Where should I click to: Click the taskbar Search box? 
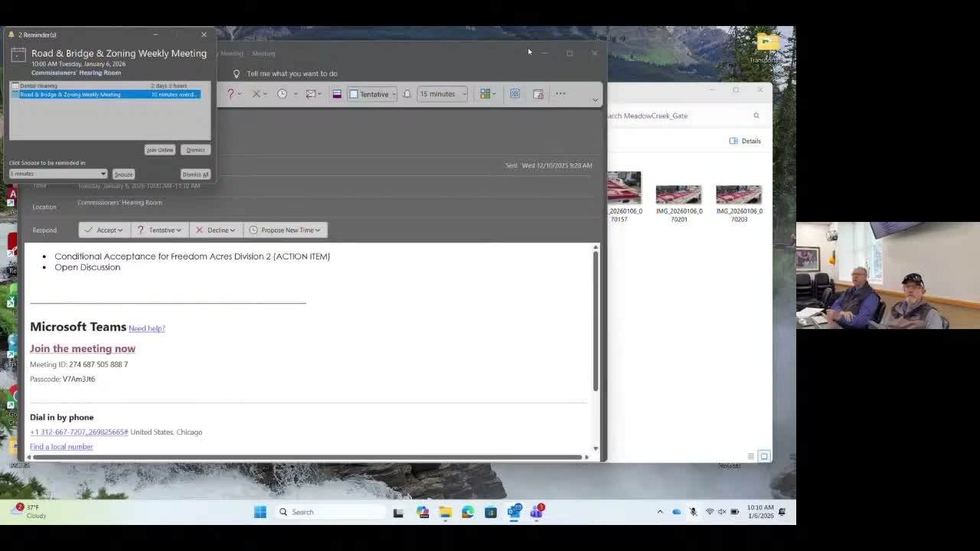coord(331,512)
